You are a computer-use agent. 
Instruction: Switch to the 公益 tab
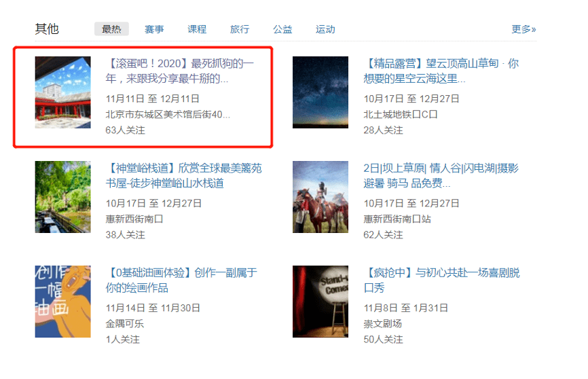282,29
